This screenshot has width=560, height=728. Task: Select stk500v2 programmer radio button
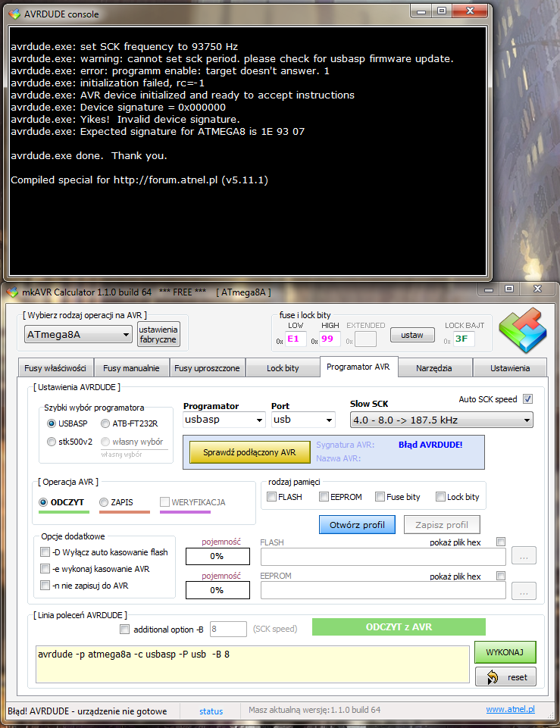click(52, 442)
